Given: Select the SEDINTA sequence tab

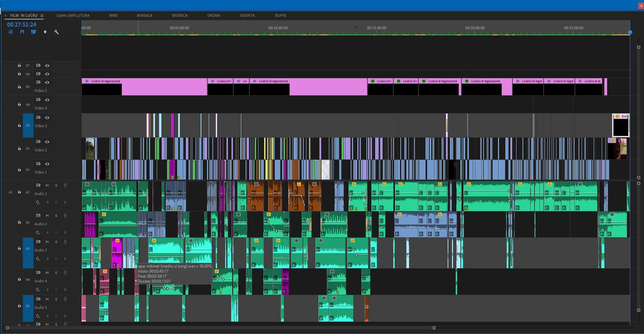Looking at the screenshot, I should pos(247,15).
